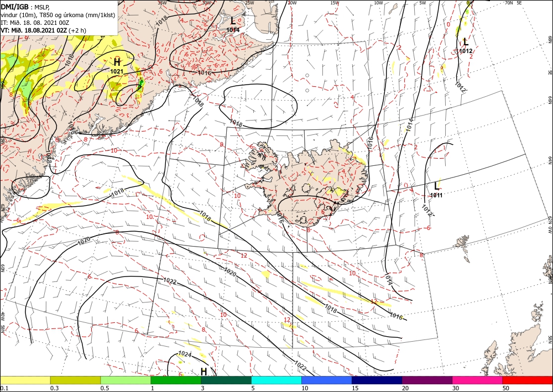Screen dimensions: 553x392
Task: Pick the blue 10–15 mm legend swatch
Action: [327, 380]
